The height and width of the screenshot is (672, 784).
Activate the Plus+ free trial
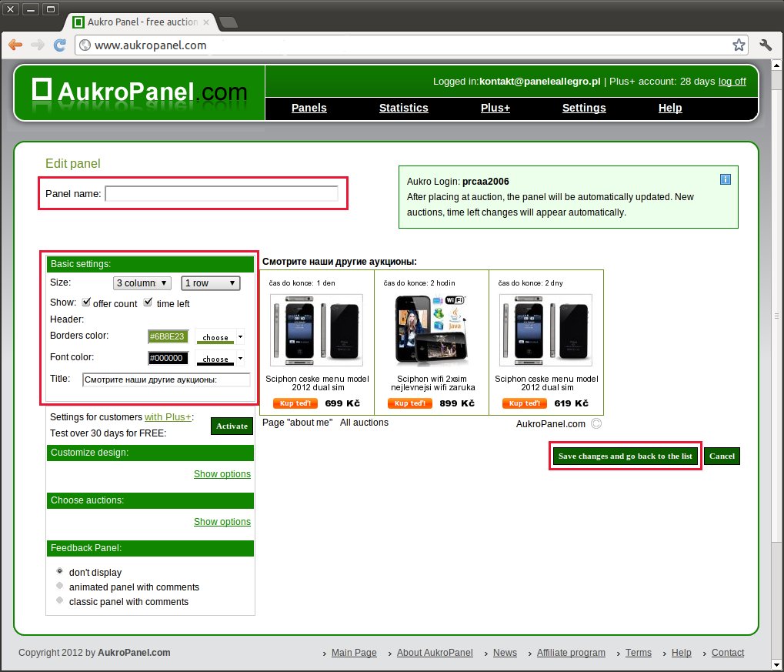pyautogui.click(x=232, y=426)
